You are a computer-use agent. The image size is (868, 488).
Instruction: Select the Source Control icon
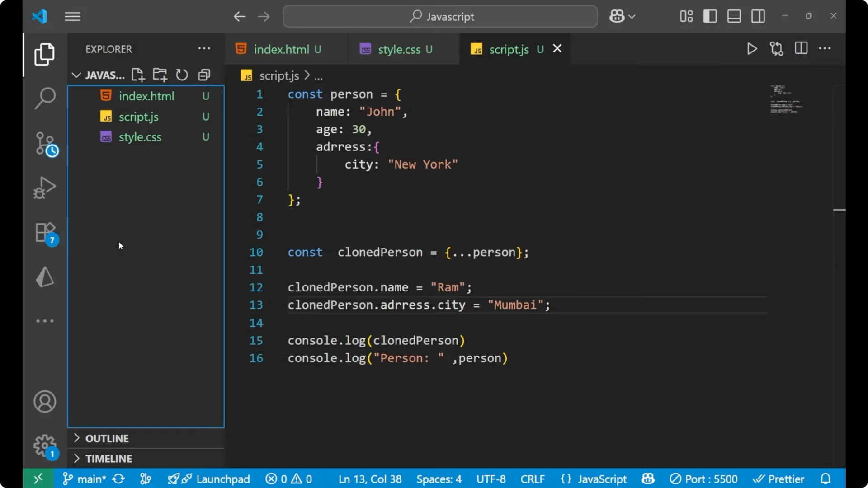pos(44,144)
